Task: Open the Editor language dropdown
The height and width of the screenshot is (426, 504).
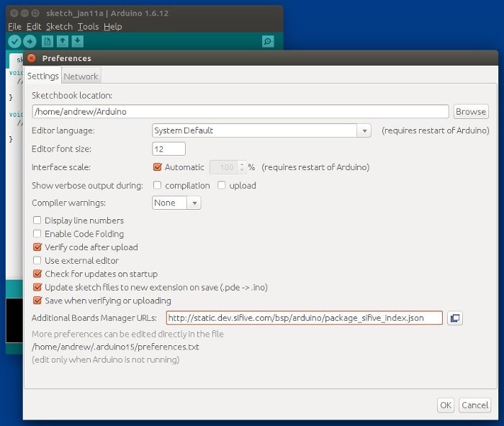Action: coord(261,130)
